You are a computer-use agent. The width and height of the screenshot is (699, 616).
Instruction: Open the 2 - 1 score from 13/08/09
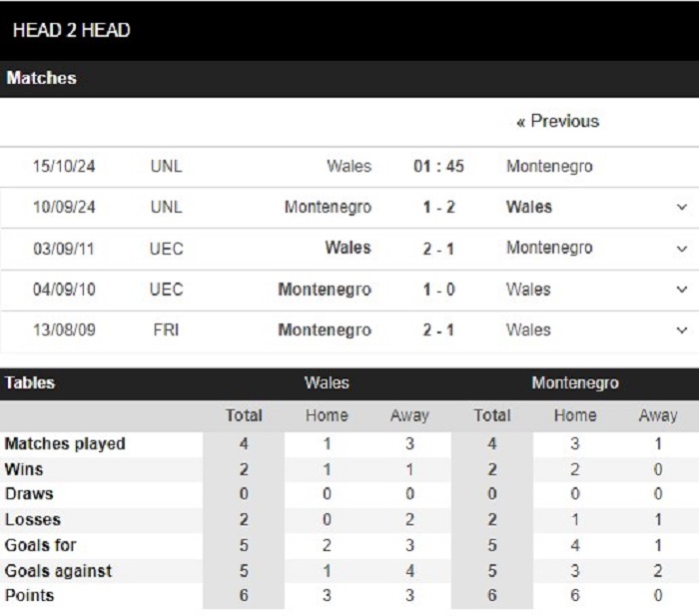[x=438, y=330]
